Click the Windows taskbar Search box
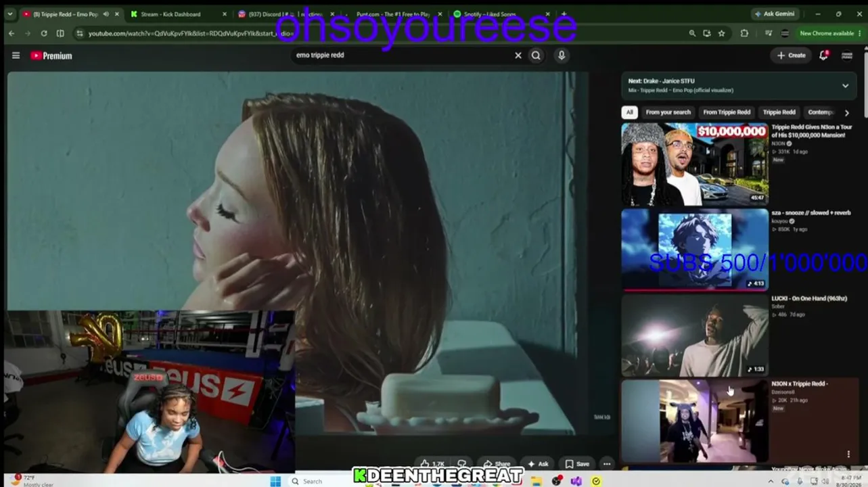The height and width of the screenshot is (487, 868). [x=320, y=481]
